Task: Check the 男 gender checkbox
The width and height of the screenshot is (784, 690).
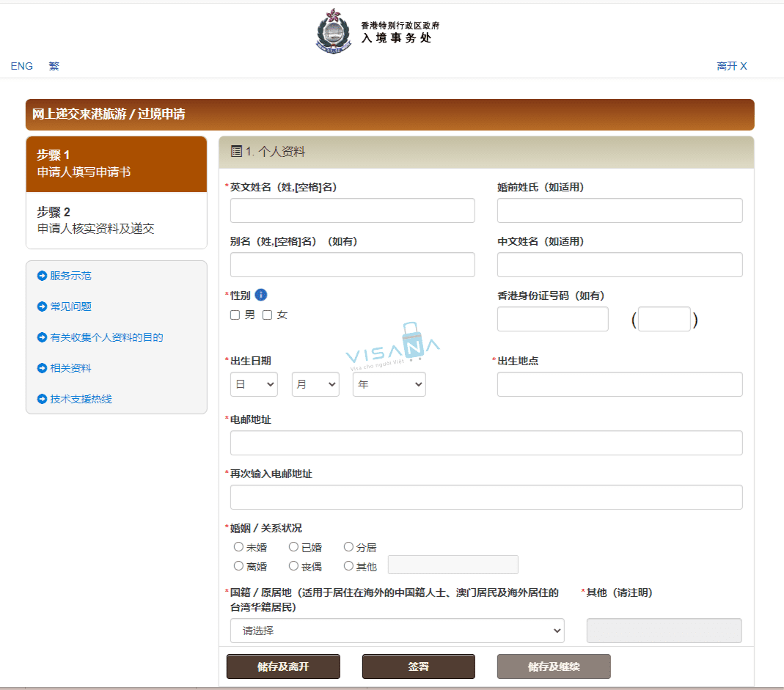Action: (235, 315)
